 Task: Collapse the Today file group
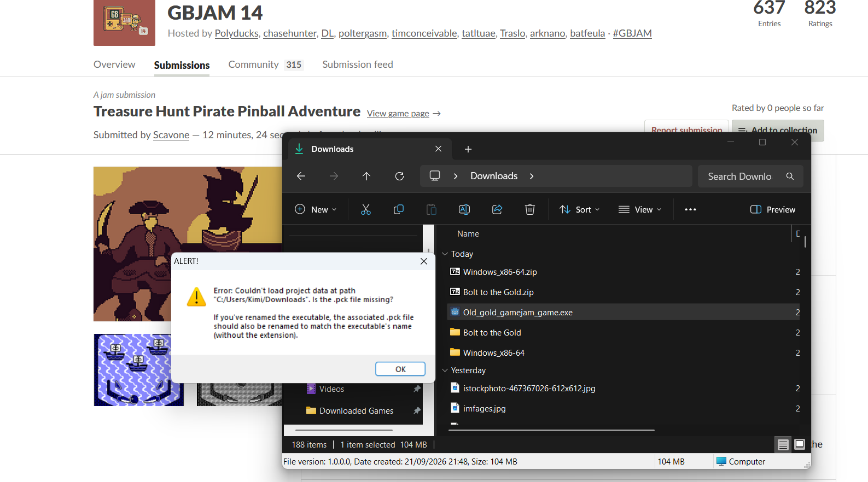[445, 254]
